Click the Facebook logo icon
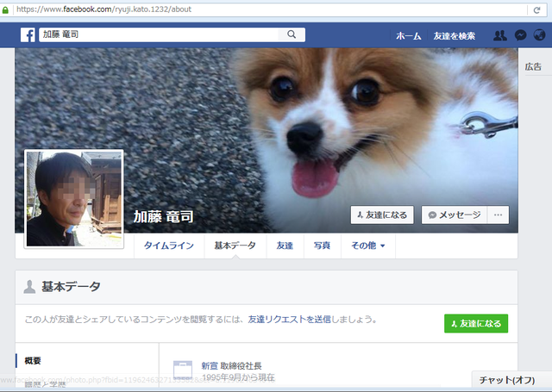This screenshot has height=392, width=552. [x=28, y=34]
